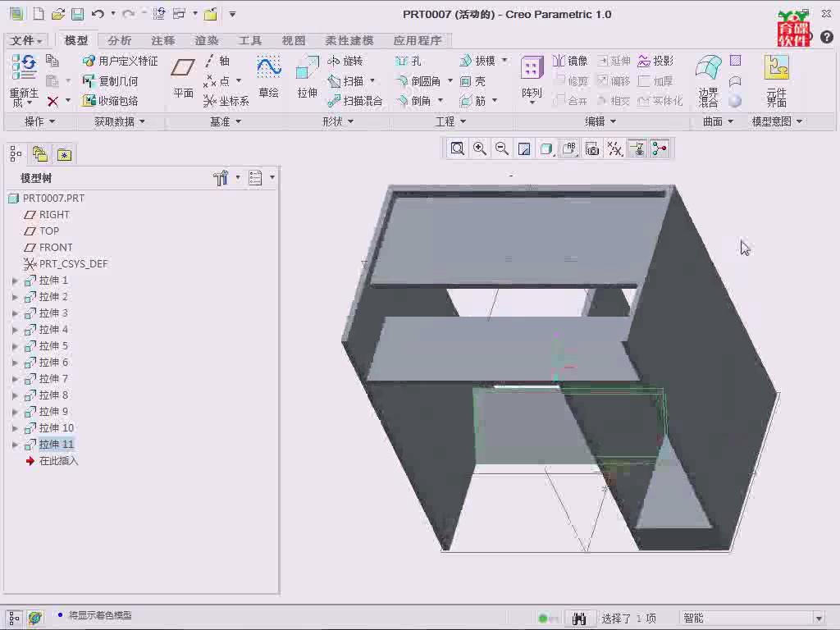Image resolution: width=840 pixels, height=630 pixels.
Task: Open the 操作 group dropdown
Action: pos(40,121)
